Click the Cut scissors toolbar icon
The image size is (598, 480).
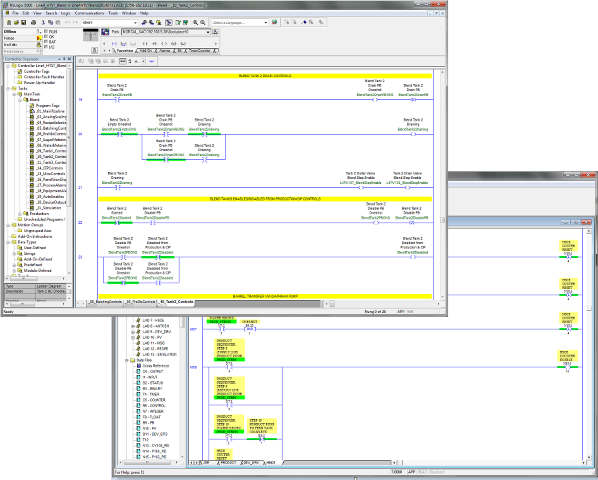coord(43,23)
